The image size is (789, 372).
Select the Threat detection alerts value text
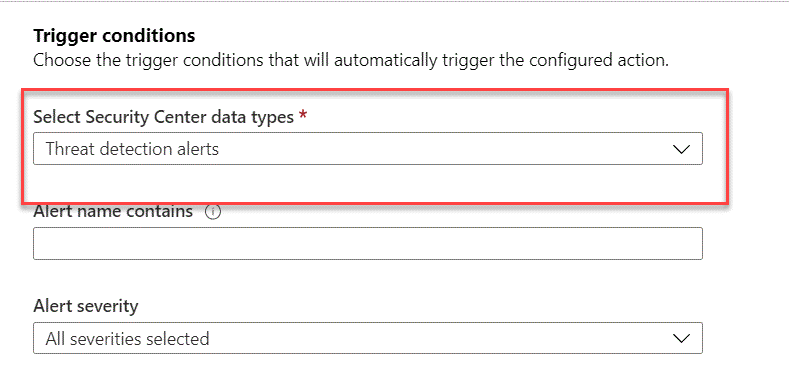(132, 149)
